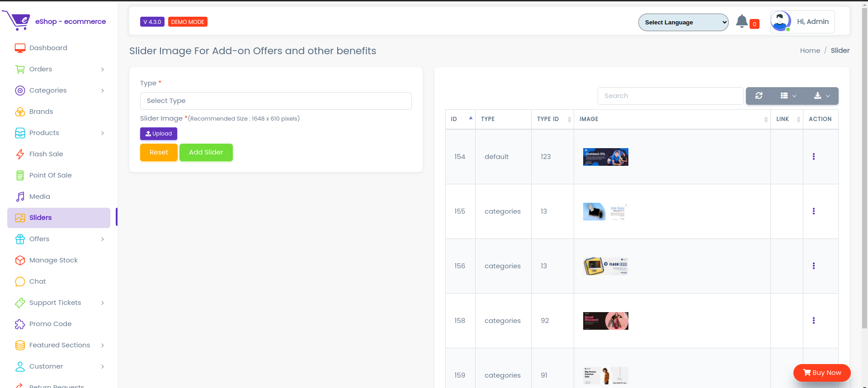Expand the Categories submenu chevron
This screenshot has height=388, width=868.
[103, 90]
